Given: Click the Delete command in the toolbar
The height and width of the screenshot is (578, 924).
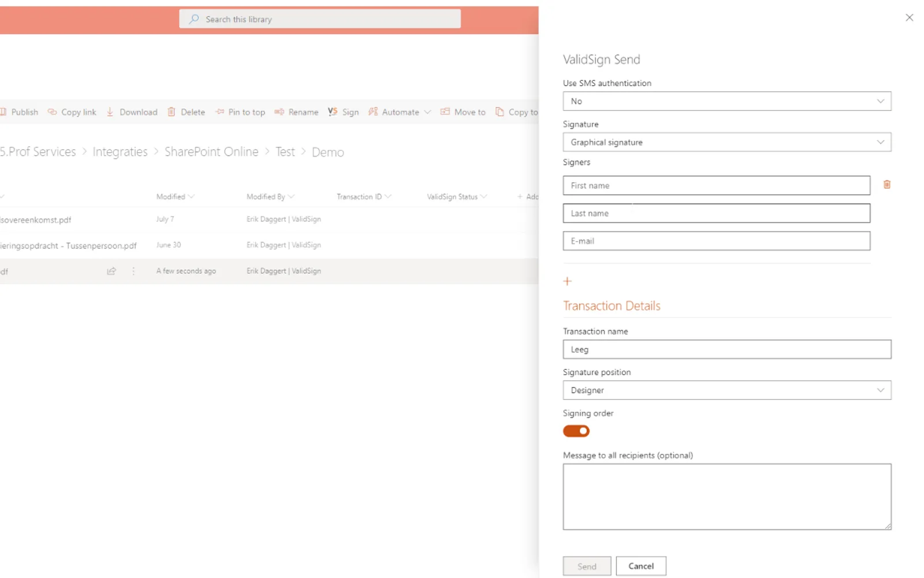Looking at the screenshot, I should (x=186, y=112).
